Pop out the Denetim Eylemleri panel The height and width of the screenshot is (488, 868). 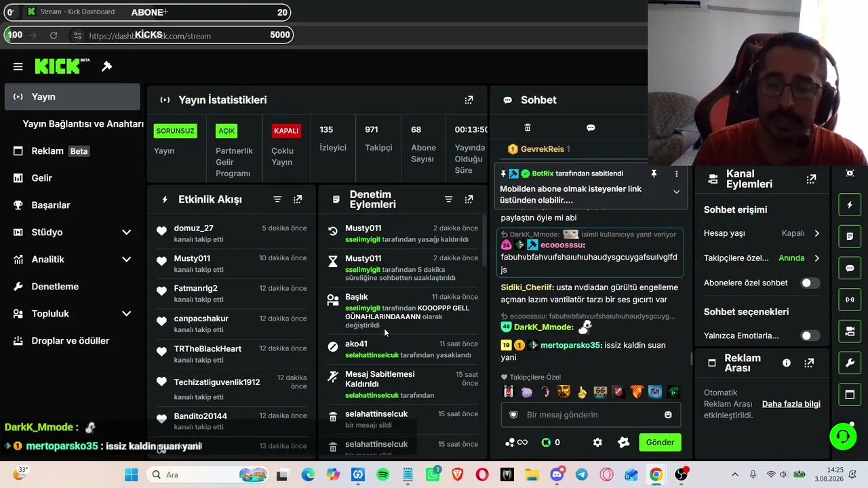click(x=469, y=199)
